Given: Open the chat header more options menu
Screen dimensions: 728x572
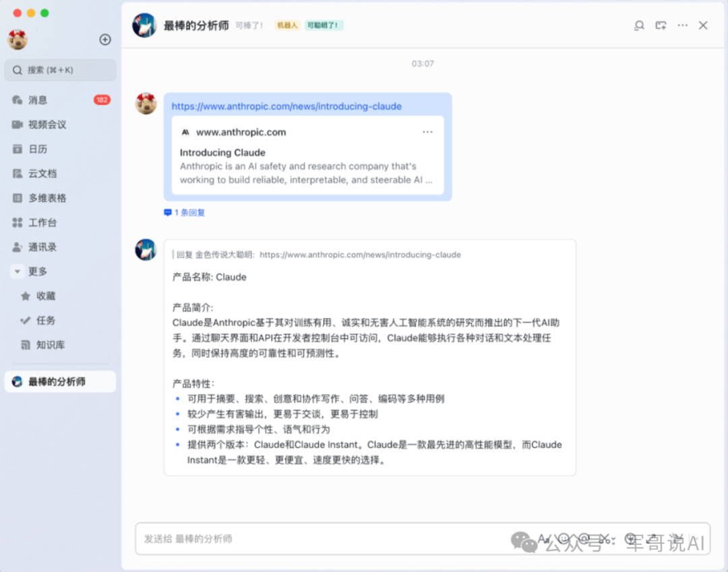Looking at the screenshot, I should (x=682, y=26).
